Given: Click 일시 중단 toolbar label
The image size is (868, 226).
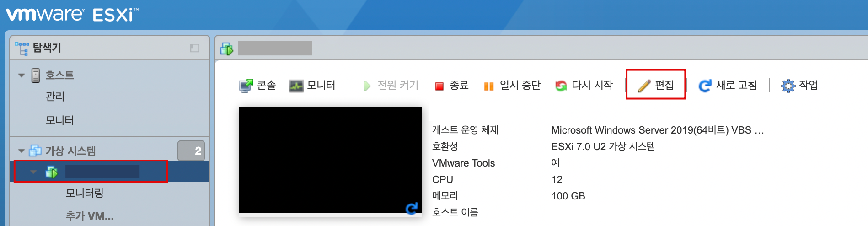Looking at the screenshot, I should (520, 85).
